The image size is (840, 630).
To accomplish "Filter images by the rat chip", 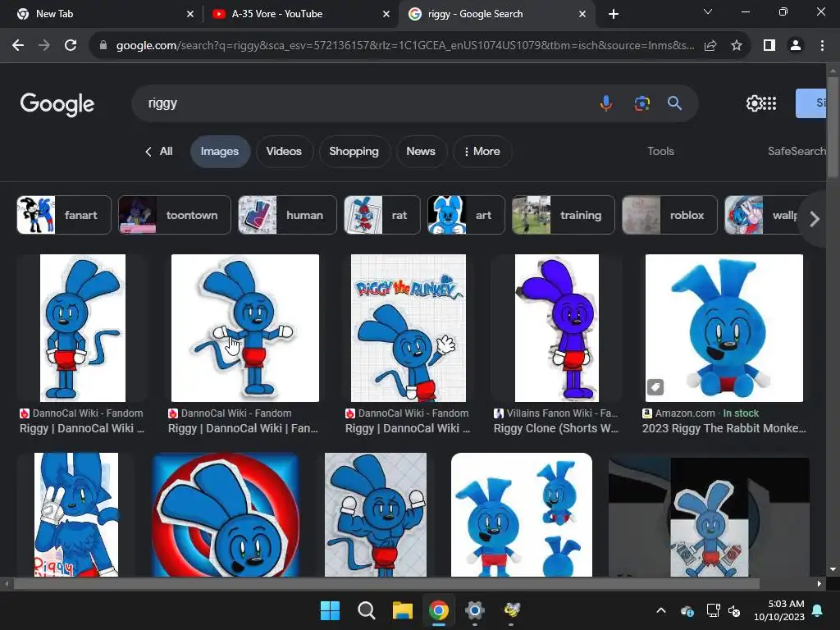I will point(382,215).
